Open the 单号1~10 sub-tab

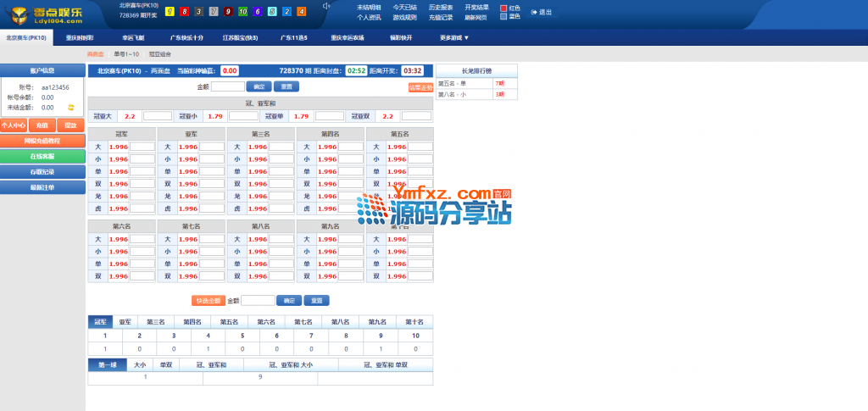(126, 54)
